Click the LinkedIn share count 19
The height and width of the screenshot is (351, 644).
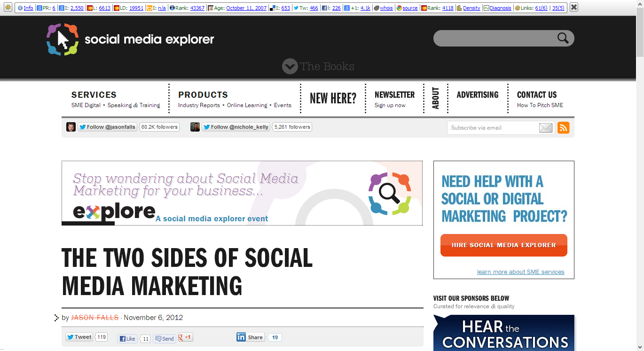(275, 337)
